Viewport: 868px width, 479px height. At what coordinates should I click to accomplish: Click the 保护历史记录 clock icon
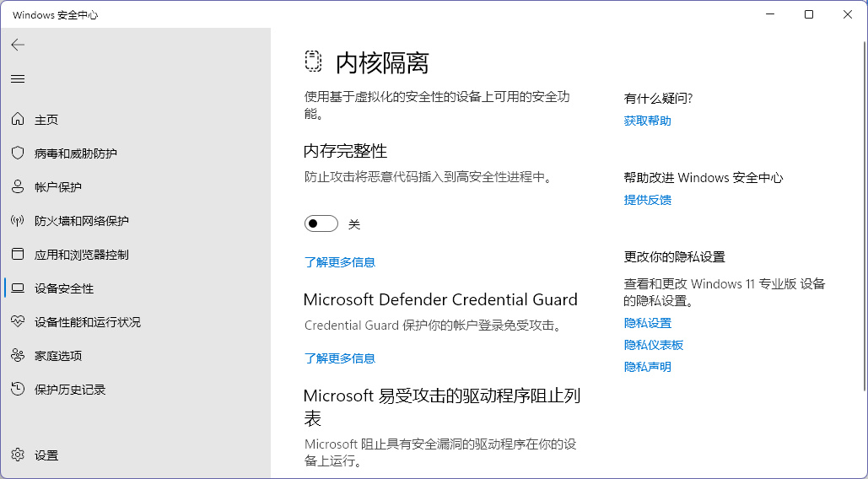[x=18, y=390]
